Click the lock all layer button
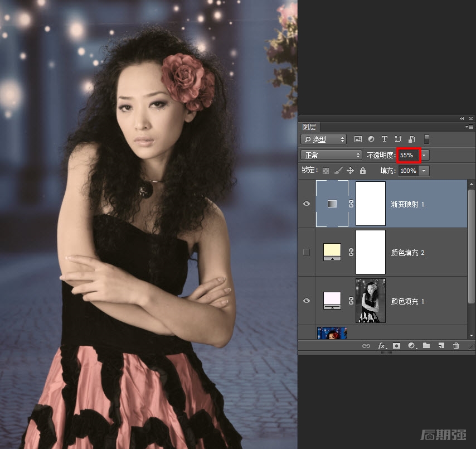 (x=363, y=171)
